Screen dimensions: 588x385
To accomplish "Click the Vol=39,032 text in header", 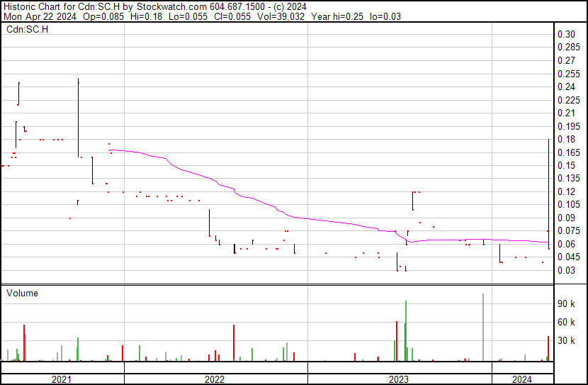I will [x=281, y=16].
